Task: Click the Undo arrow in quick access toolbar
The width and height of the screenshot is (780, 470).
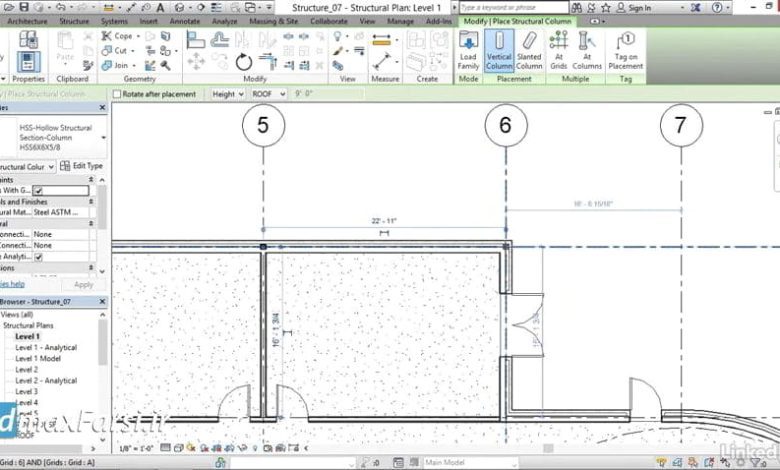Action: coord(61,7)
